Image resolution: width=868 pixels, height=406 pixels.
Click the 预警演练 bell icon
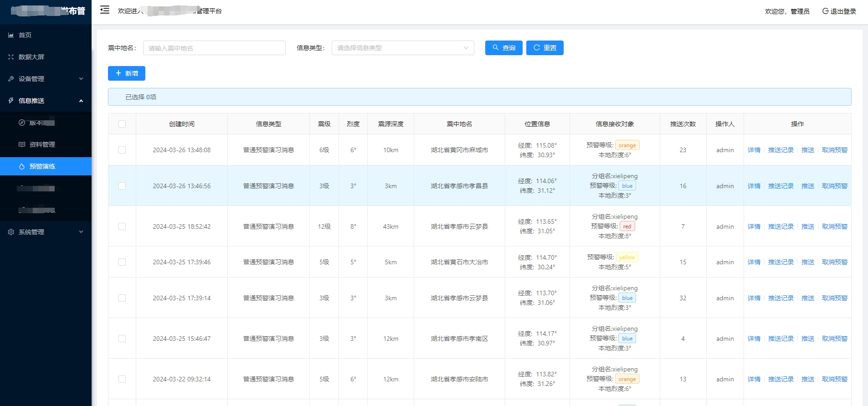point(22,166)
